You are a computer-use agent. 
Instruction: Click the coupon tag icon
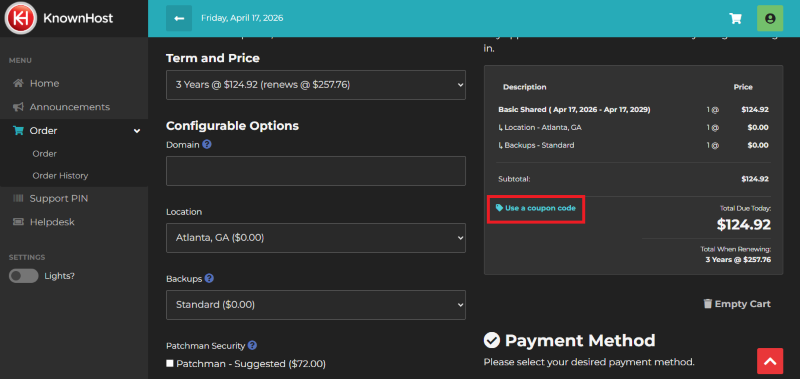(499, 208)
